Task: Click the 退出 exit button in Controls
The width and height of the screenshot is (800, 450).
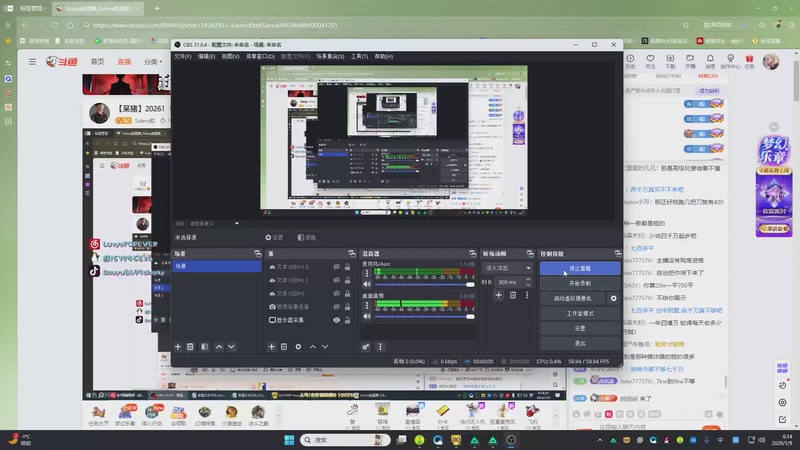Action: 580,343
